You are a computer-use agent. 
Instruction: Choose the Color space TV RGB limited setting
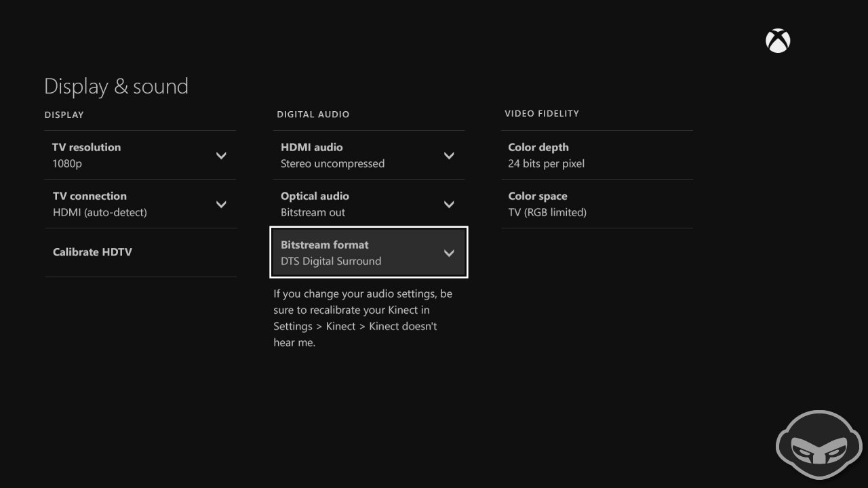pyautogui.click(x=597, y=204)
